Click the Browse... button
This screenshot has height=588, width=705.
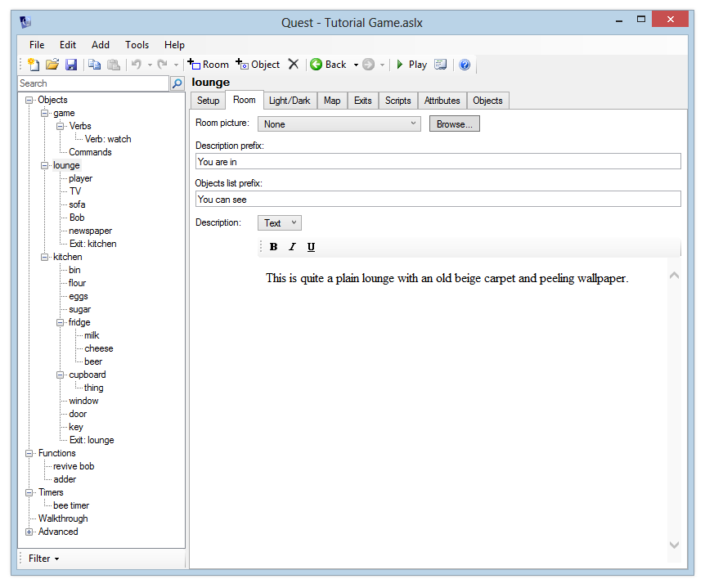455,124
